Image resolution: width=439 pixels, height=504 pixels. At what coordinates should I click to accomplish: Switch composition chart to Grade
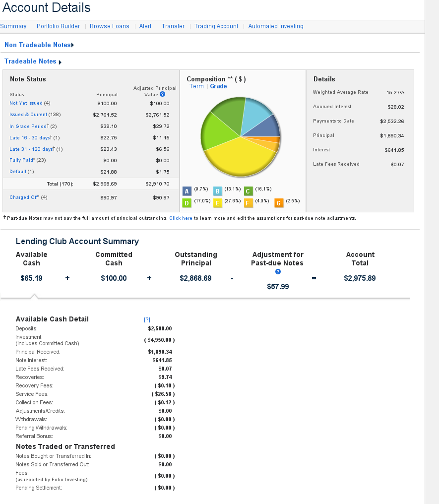pyautogui.click(x=218, y=86)
